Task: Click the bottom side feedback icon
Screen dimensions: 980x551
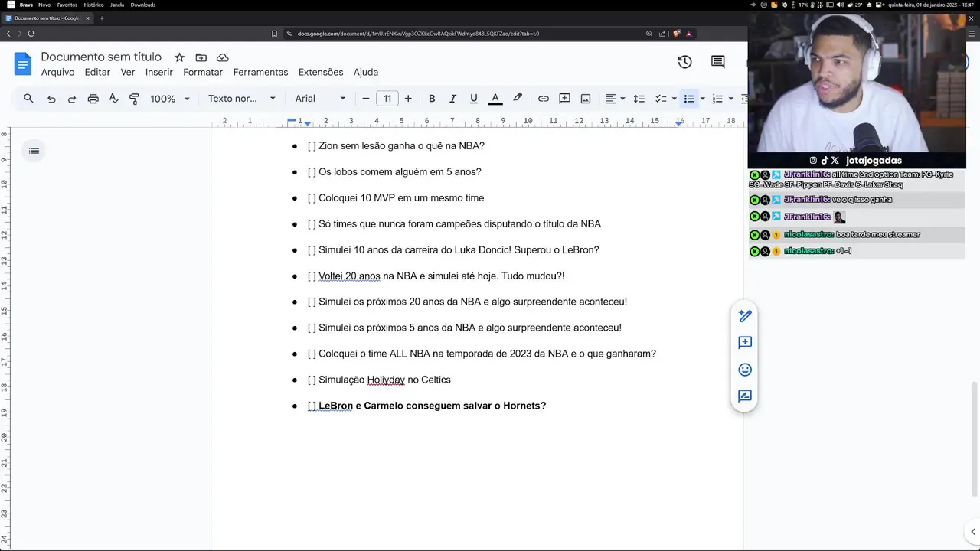Action: (x=745, y=396)
